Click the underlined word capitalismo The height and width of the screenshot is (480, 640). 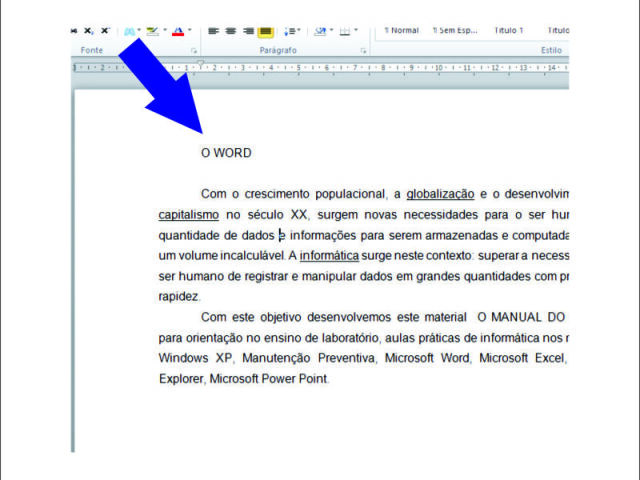pyautogui.click(x=189, y=215)
